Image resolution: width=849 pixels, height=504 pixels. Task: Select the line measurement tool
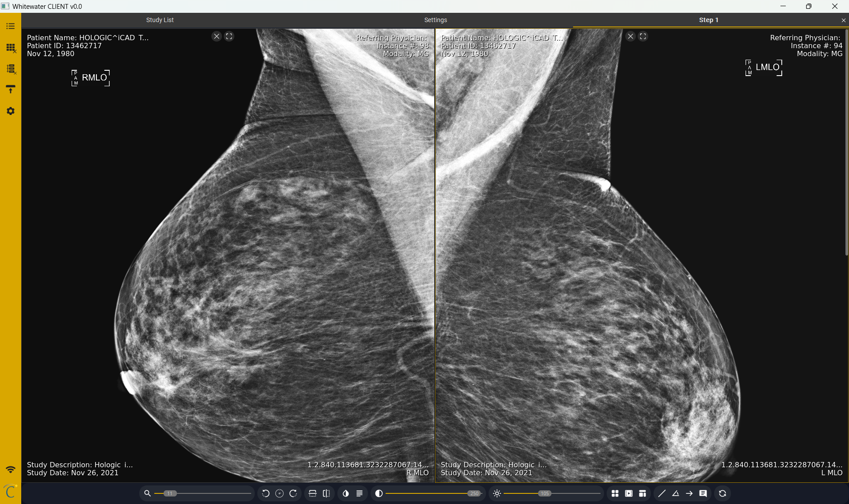click(x=662, y=493)
